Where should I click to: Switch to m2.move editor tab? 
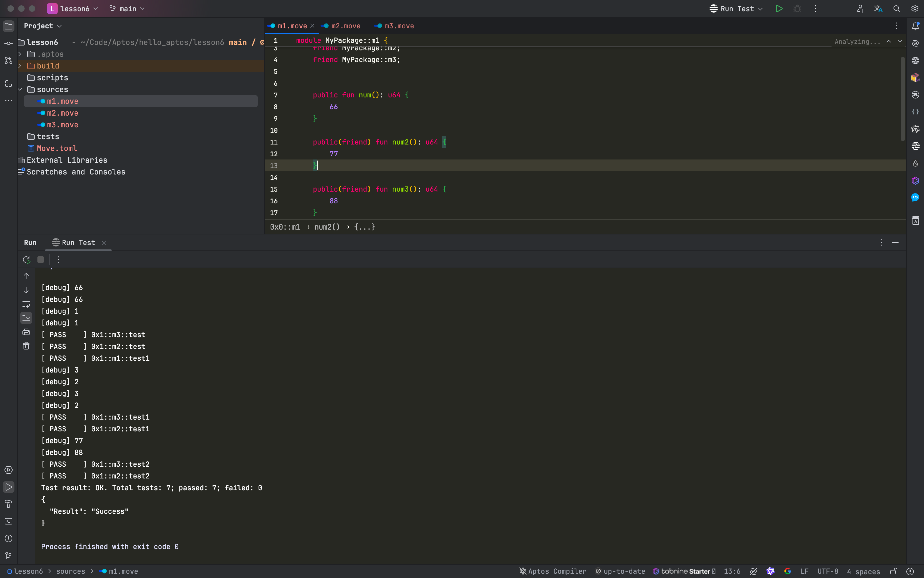coord(341,26)
